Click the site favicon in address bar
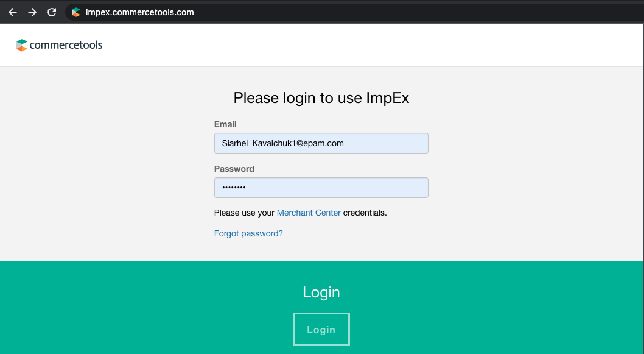 pos(76,12)
